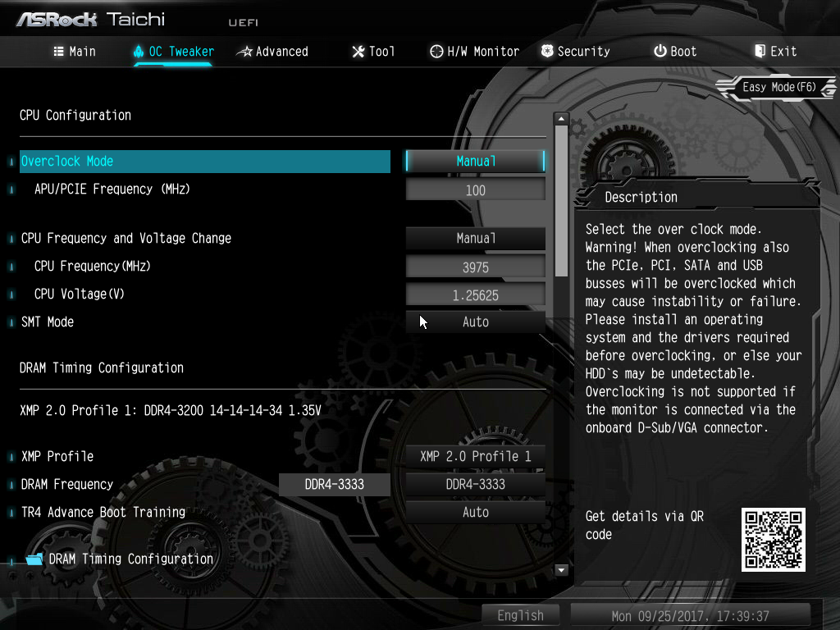Select the DRAM Frequency label

click(x=67, y=484)
